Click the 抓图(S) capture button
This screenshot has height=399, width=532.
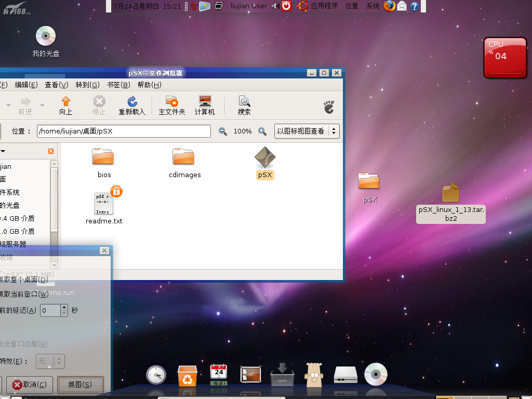pyautogui.click(x=80, y=384)
